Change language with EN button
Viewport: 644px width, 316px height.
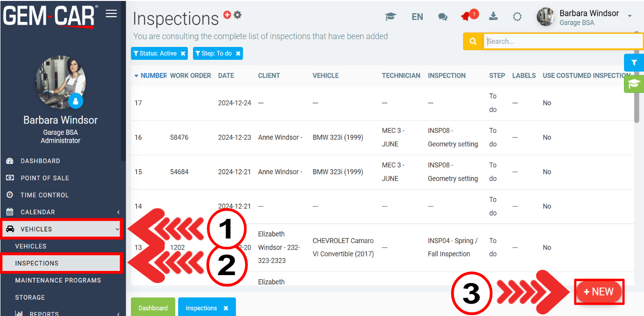(417, 17)
